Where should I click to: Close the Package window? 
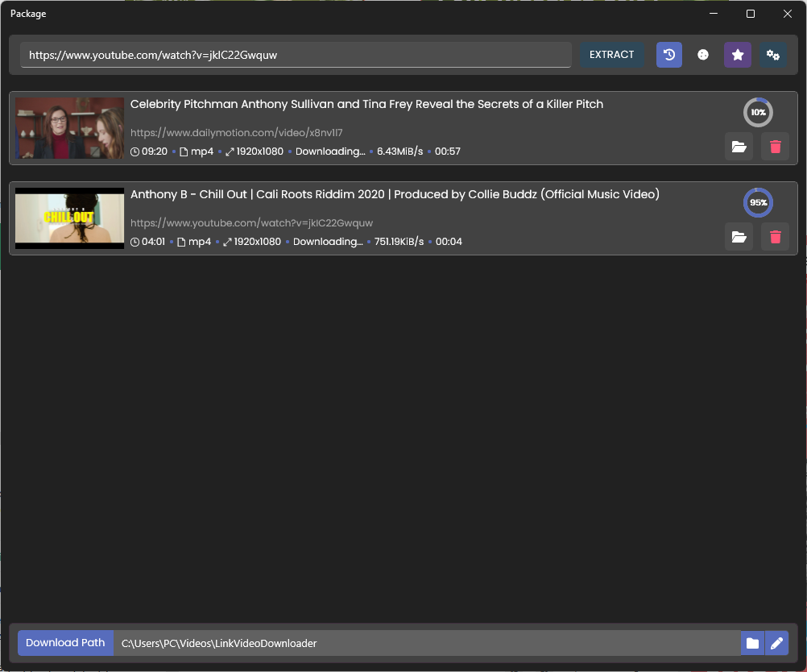[x=788, y=14]
